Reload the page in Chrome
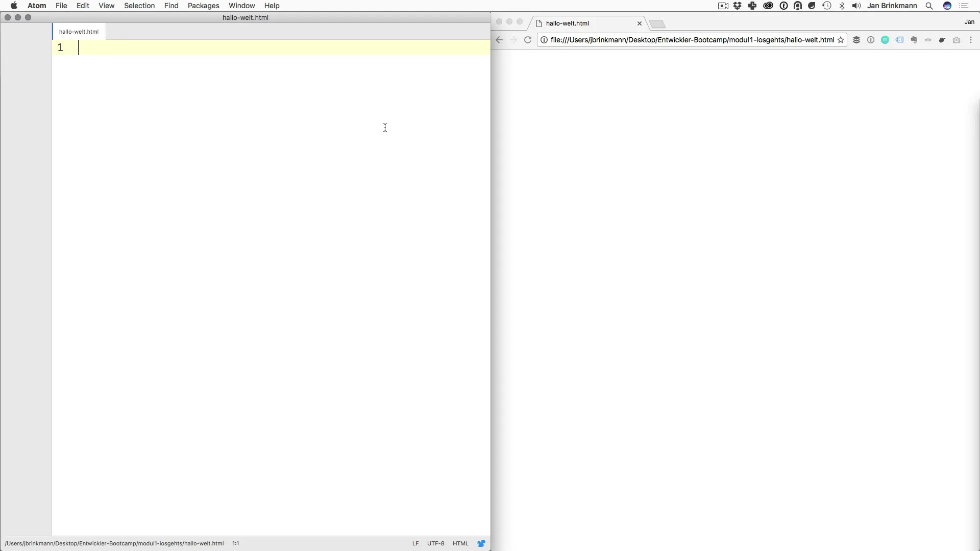The height and width of the screenshot is (551, 980). 528,40
